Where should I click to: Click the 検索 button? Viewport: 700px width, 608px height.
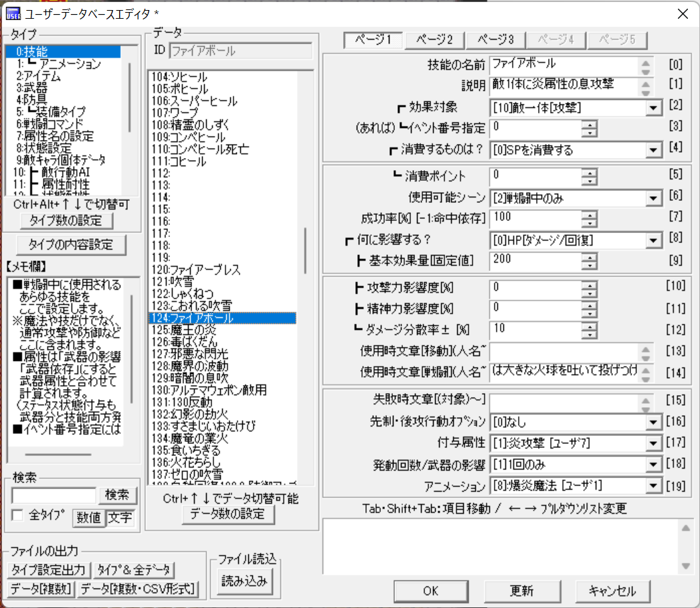[117, 495]
